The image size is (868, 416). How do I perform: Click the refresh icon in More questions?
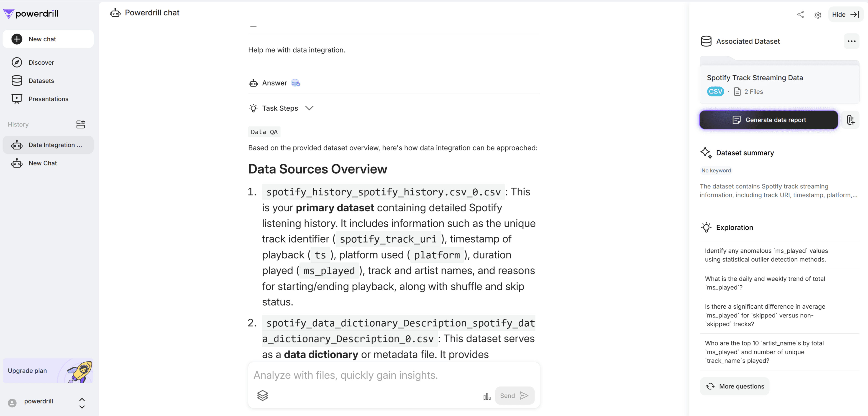(x=710, y=386)
